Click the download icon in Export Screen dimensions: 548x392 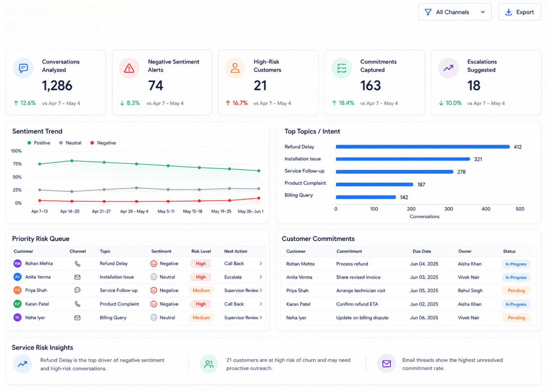[508, 12]
